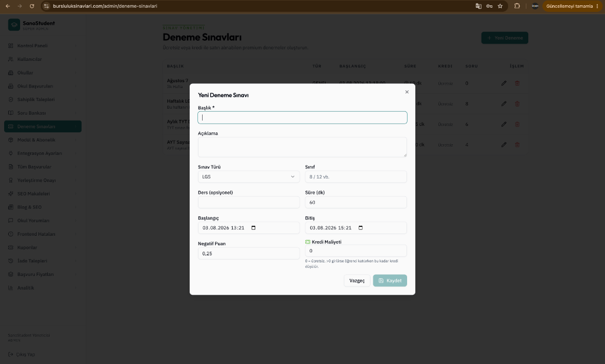Open Okul Başvuruları in the sidebar
This screenshot has height=364, width=605.
pos(43,86)
